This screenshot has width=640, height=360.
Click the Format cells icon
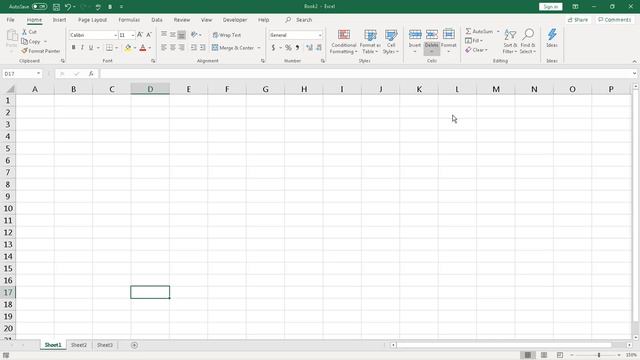coord(449,35)
